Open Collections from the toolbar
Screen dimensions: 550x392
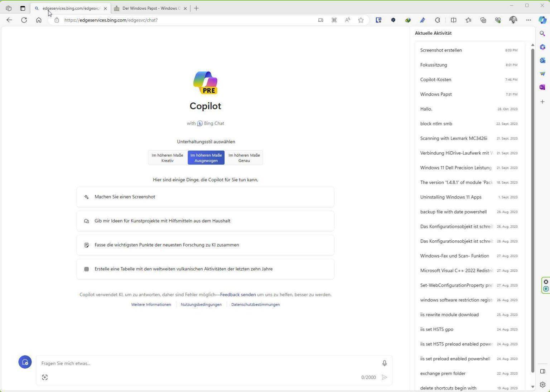click(x=483, y=20)
